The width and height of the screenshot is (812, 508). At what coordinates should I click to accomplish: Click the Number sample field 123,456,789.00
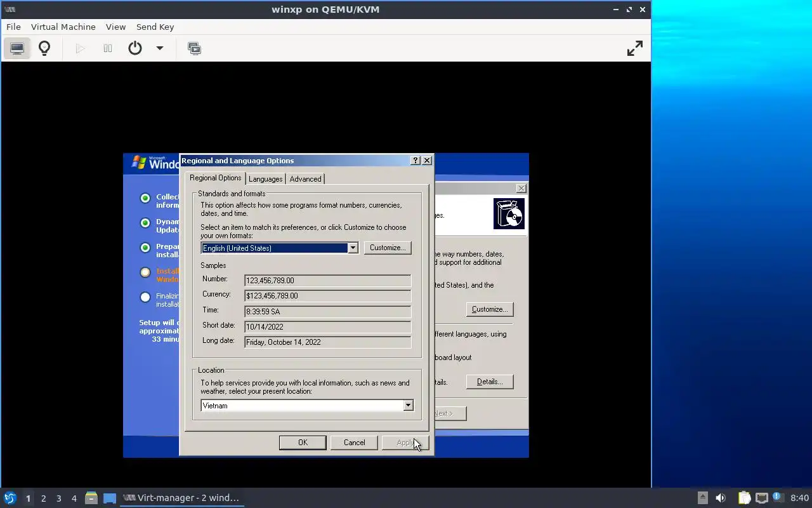click(327, 280)
